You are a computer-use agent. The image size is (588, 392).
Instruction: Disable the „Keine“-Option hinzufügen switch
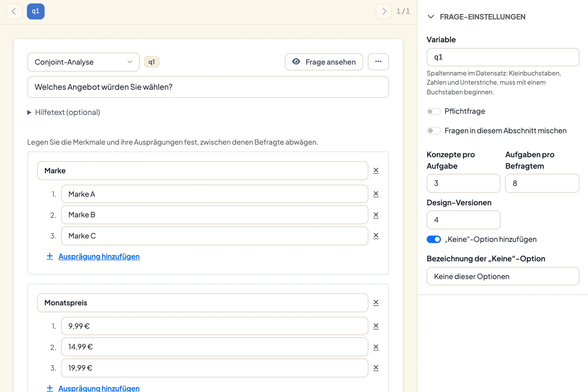(x=434, y=240)
